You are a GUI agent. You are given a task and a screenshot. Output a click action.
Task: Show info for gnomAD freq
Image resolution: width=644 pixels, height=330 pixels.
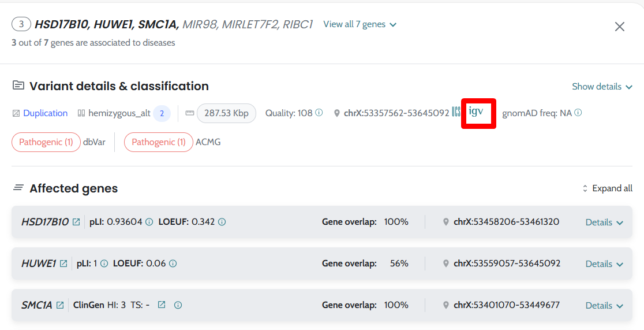point(578,113)
